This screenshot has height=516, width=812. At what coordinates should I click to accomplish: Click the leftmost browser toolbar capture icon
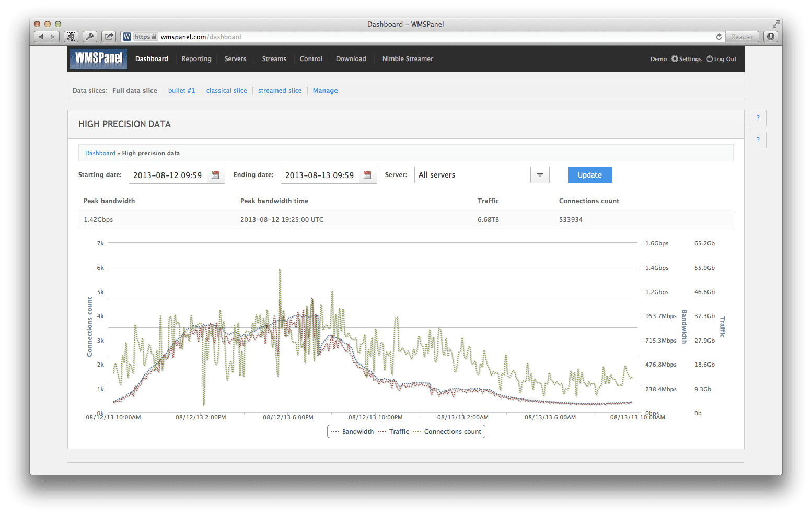[71, 37]
